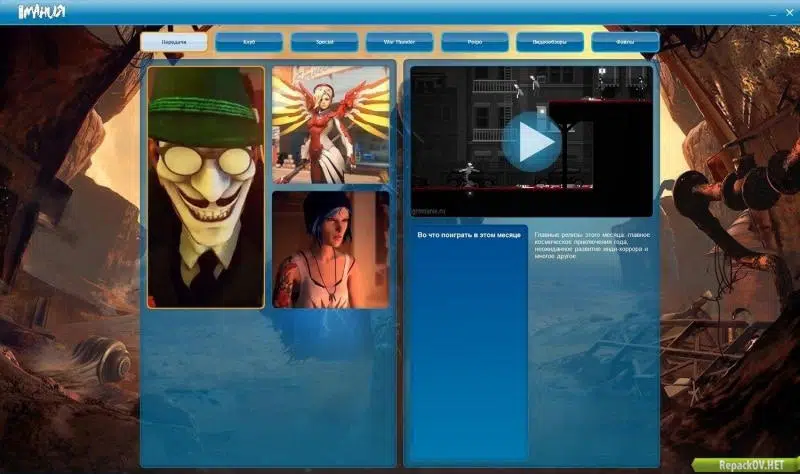The image size is (800, 474).
Task: Click the igromania.ru watermark on video
Action: (429, 211)
